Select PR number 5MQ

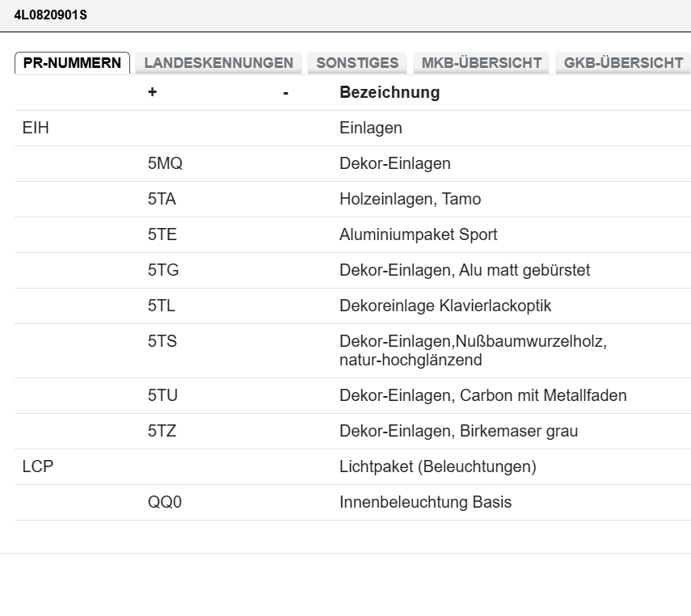[x=165, y=163]
